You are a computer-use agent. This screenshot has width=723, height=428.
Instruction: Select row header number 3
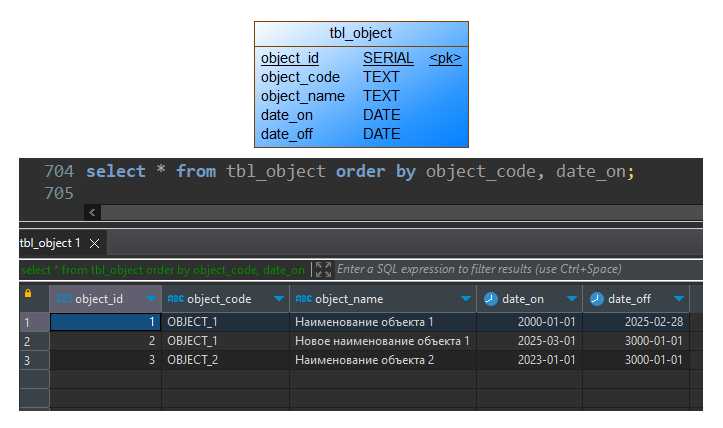click(x=28, y=360)
